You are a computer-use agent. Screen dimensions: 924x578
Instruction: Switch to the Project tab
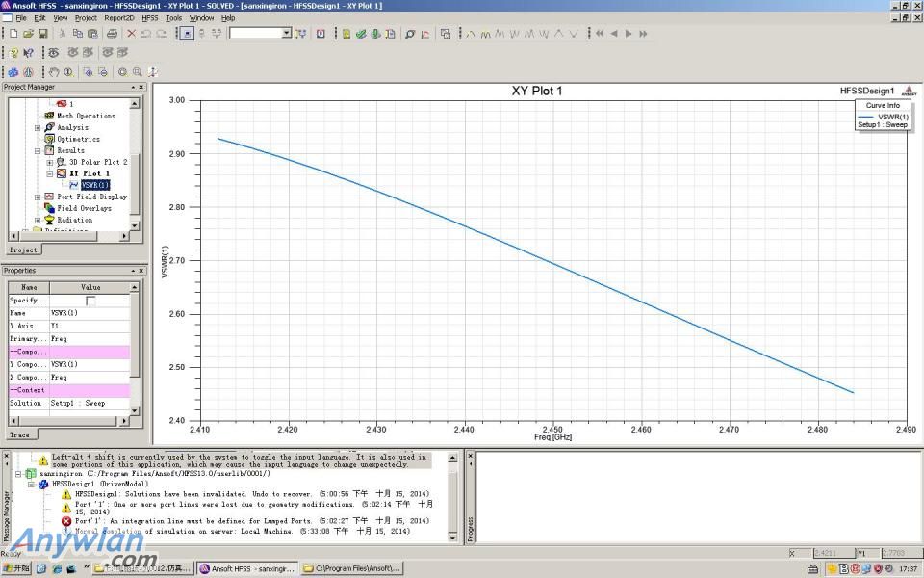point(23,250)
